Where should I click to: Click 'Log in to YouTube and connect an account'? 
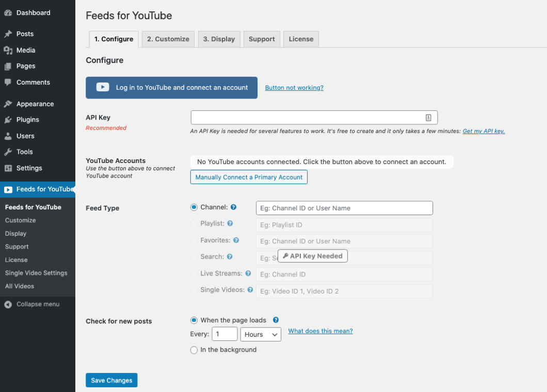171,88
